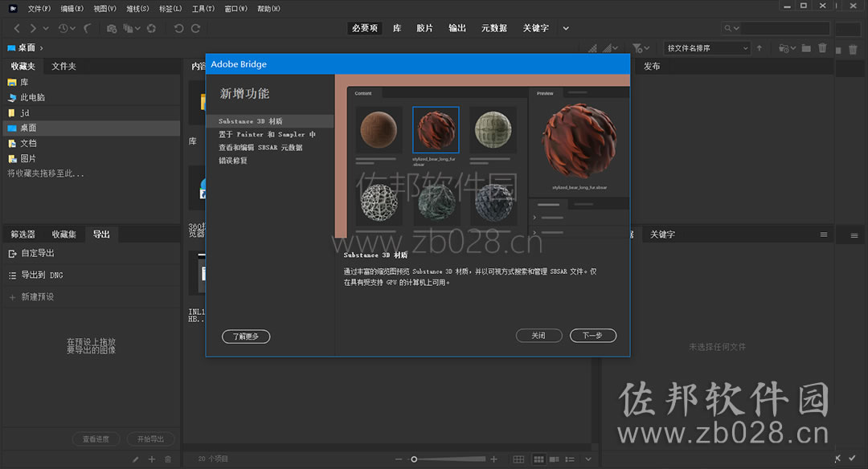Click 新建预设 to add preset

pyautogui.click(x=92, y=297)
